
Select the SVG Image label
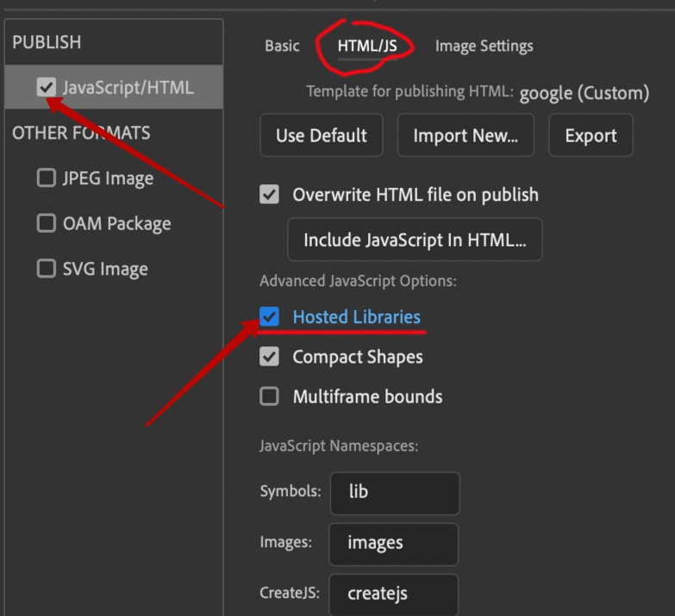click(105, 269)
